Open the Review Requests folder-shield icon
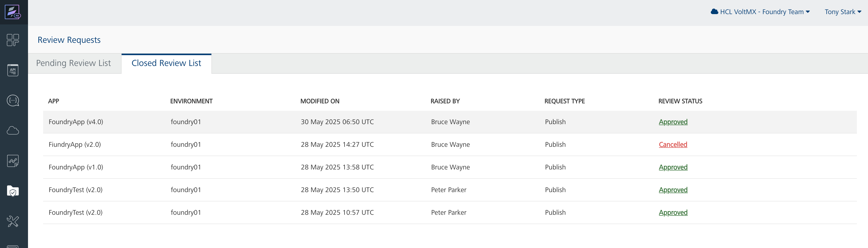The height and width of the screenshot is (248, 868). pyautogui.click(x=13, y=191)
